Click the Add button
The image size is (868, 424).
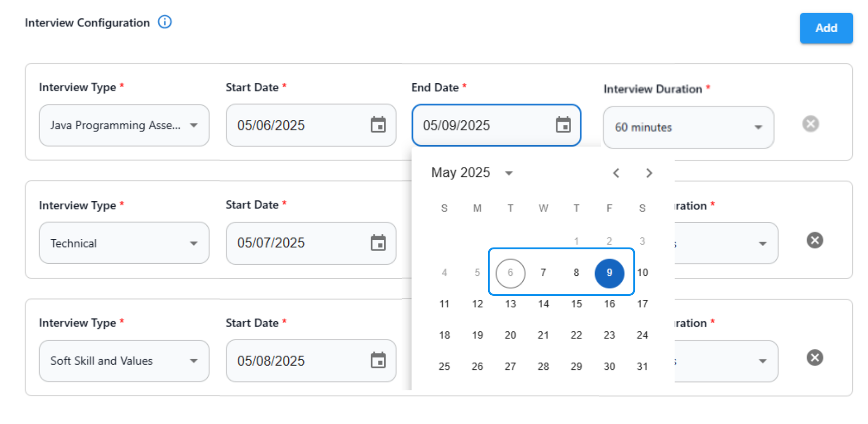click(826, 28)
